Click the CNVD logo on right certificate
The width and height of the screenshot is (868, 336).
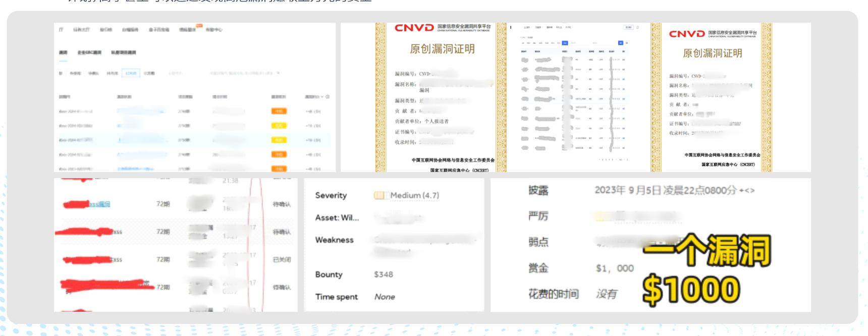(x=687, y=34)
